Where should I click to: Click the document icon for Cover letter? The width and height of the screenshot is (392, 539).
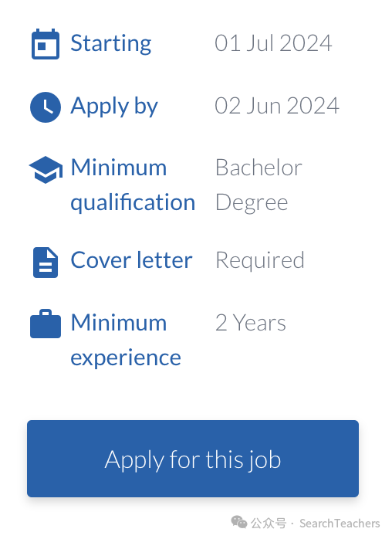[46, 263]
